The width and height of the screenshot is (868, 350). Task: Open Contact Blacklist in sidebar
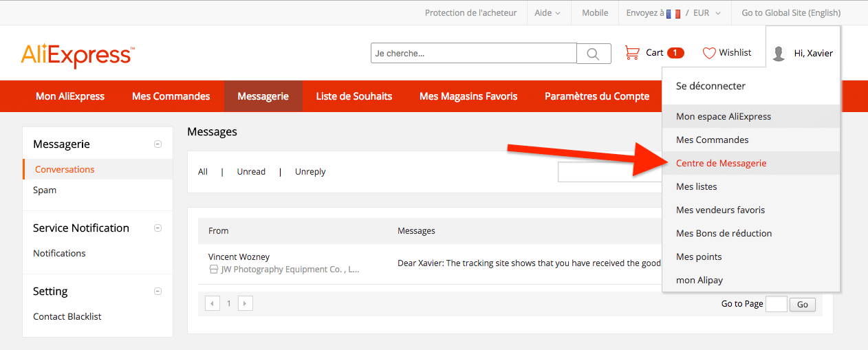pos(67,316)
